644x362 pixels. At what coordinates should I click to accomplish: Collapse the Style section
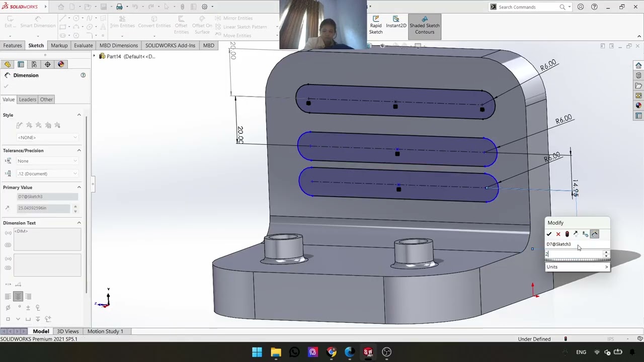(79, 115)
